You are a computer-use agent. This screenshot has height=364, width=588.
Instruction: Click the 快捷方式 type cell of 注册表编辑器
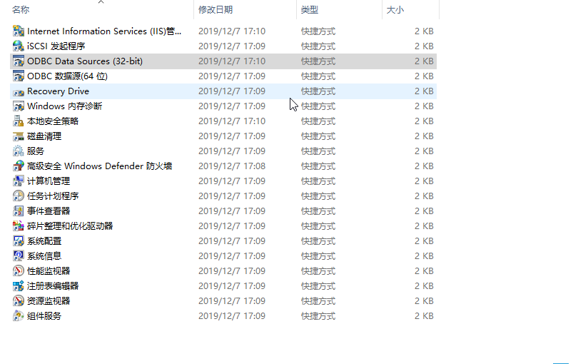[318, 286]
